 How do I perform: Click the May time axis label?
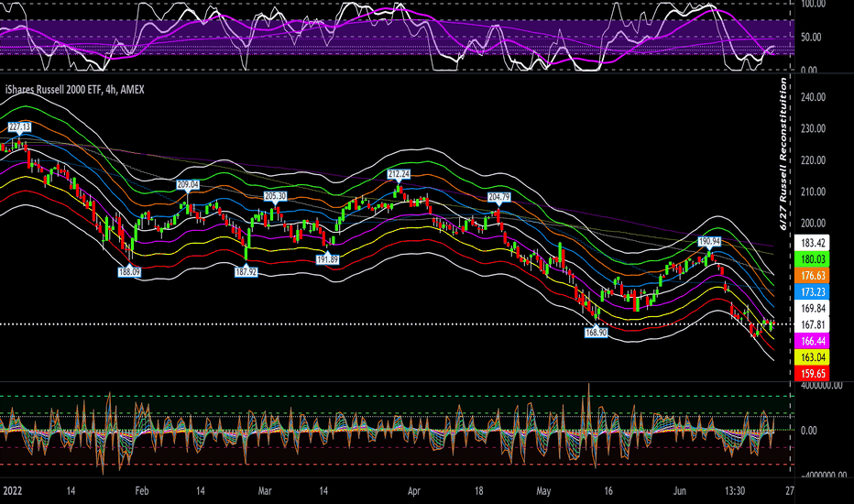543,491
